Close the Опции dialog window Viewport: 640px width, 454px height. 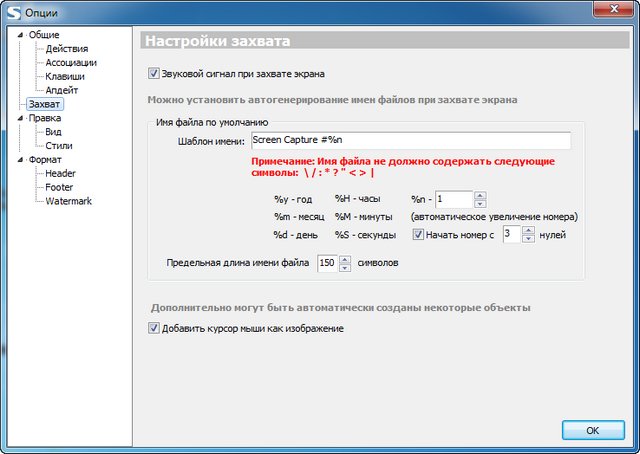[609, 9]
